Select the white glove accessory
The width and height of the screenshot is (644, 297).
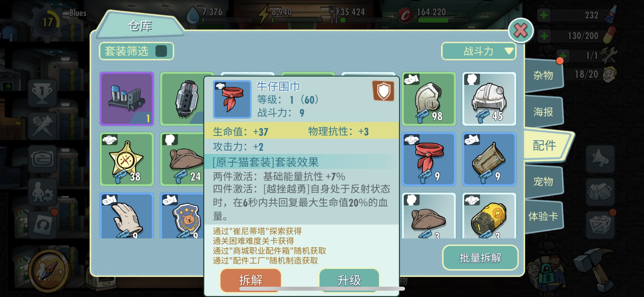(x=127, y=216)
